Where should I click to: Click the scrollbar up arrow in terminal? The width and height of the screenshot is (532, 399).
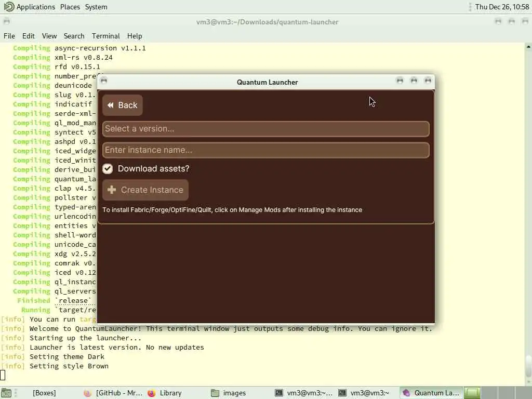pyautogui.click(x=528, y=47)
